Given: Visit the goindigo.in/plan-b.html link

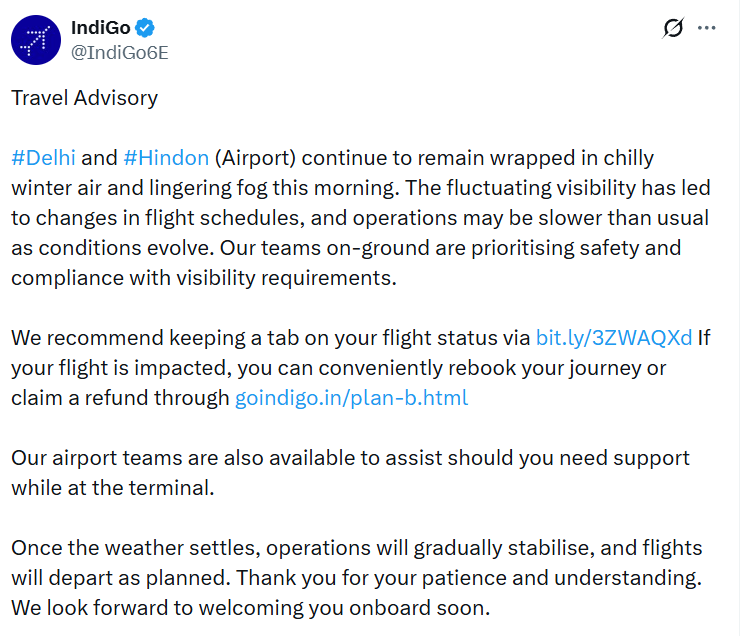Looking at the screenshot, I should (351, 398).
